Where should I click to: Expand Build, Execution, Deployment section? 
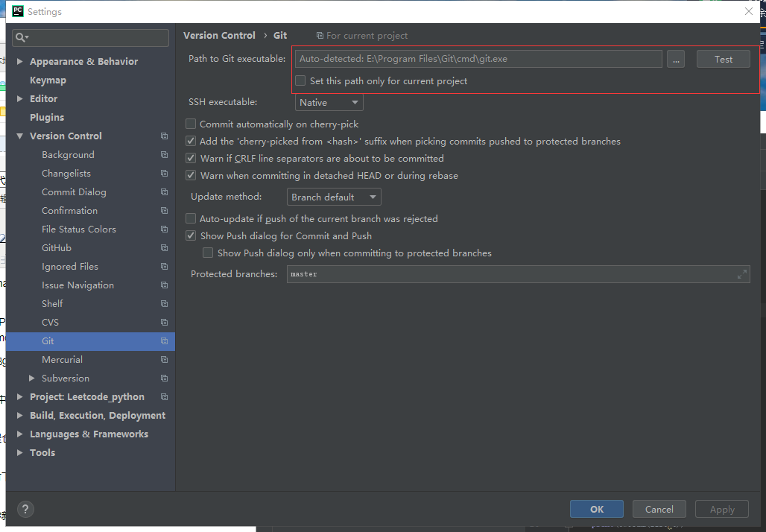click(19, 415)
